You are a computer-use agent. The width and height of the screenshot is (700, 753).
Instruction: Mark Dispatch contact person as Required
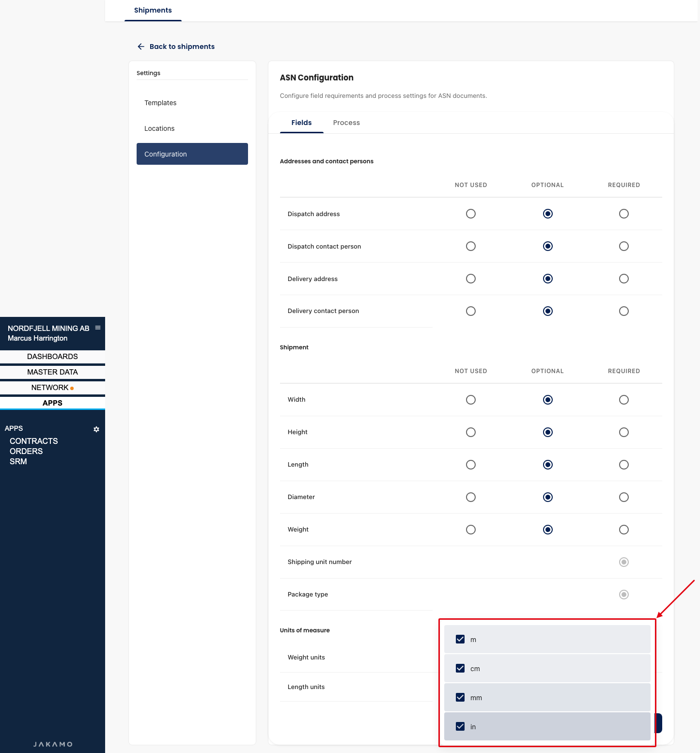click(624, 246)
